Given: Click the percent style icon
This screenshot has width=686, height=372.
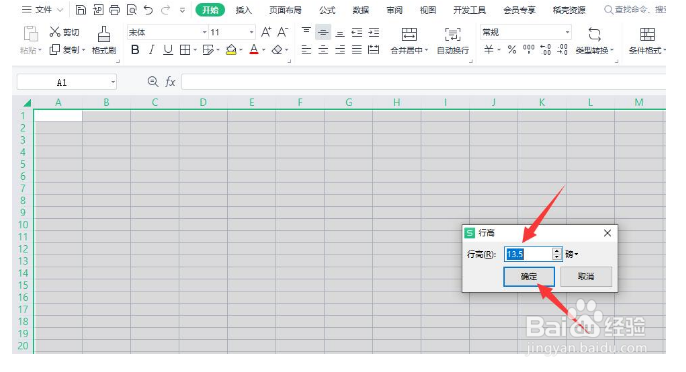Looking at the screenshot, I should coord(511,49).
